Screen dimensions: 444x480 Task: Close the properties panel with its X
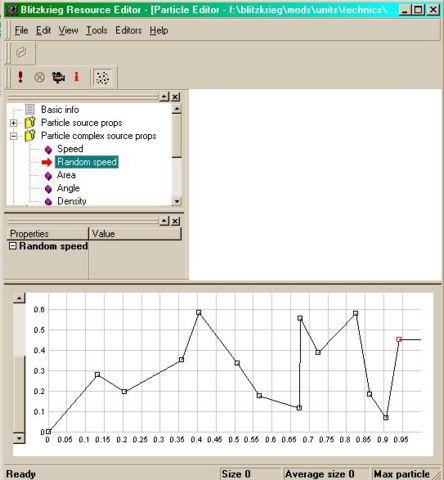175,221
